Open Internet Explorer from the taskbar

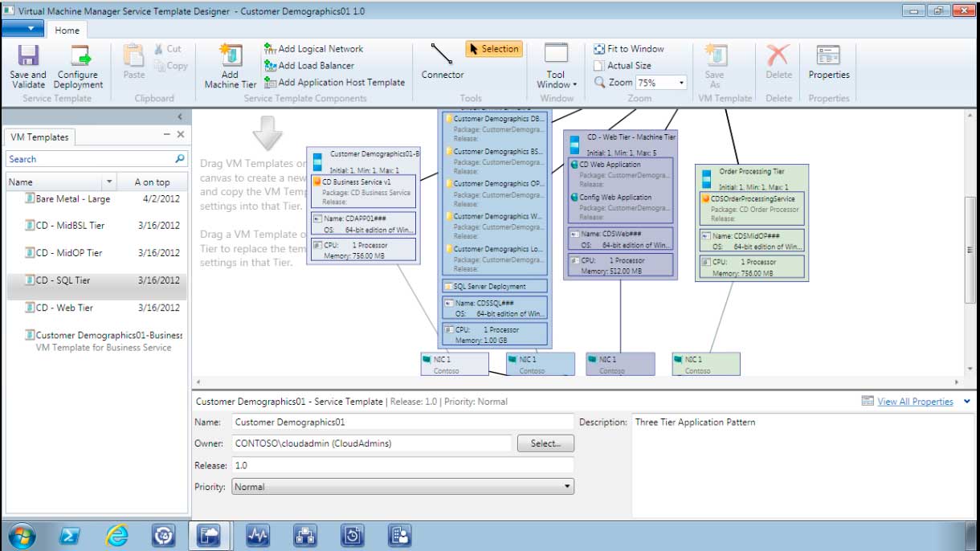(x=117, y=536)
